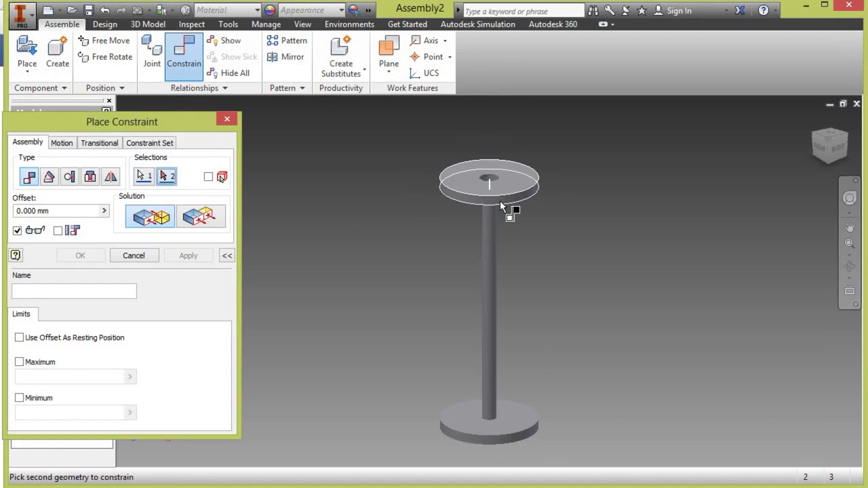Click the navigation wheel icon
This screenshot has height=488, width=868.
pyautogui.click(x=850, y=198)
